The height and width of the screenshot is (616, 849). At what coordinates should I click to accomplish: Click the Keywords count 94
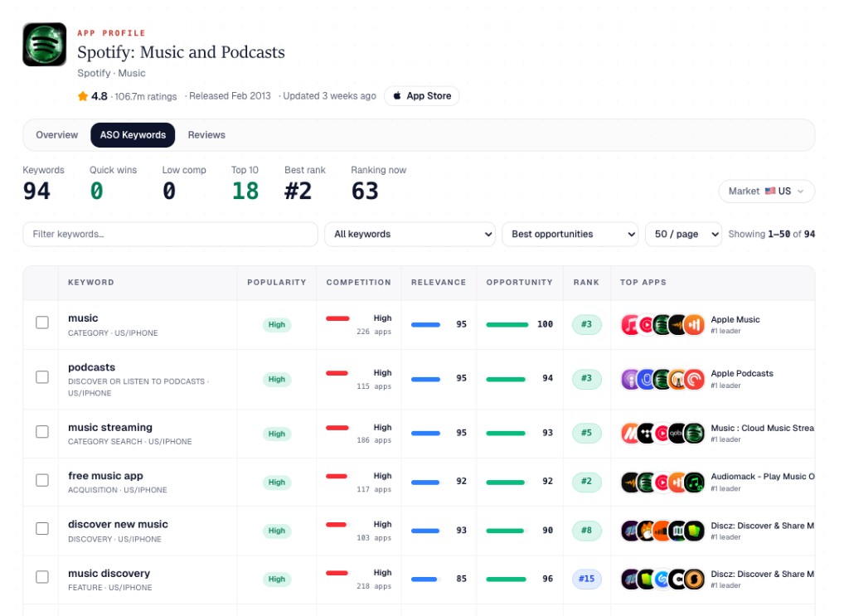coord(36,191)
